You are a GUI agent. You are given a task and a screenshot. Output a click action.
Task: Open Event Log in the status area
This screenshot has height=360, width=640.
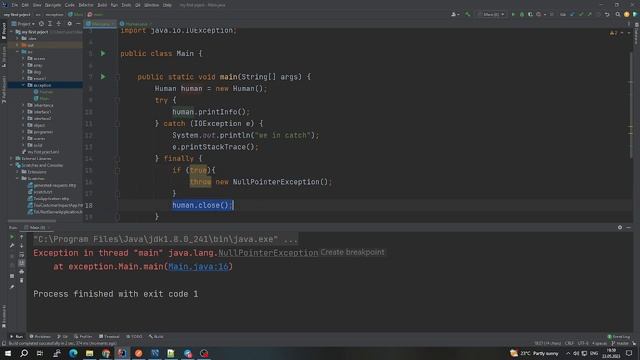[619, 336]
